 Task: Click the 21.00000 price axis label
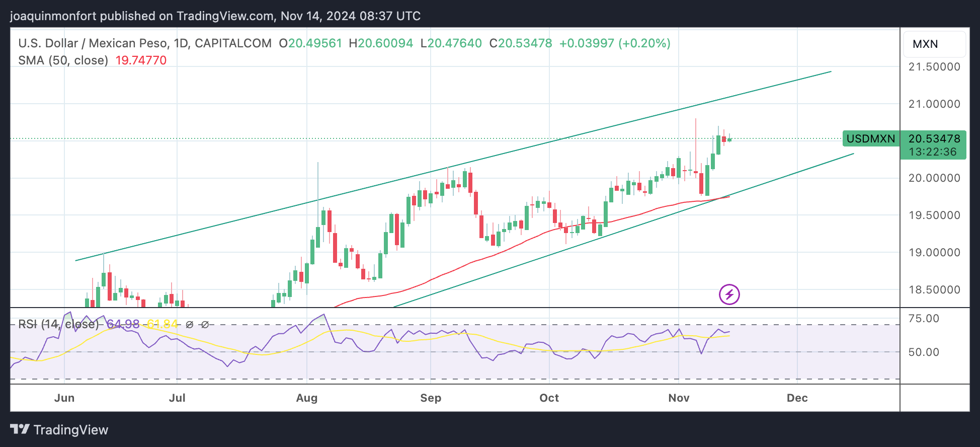pyautogui.click(x=934, y=104)
